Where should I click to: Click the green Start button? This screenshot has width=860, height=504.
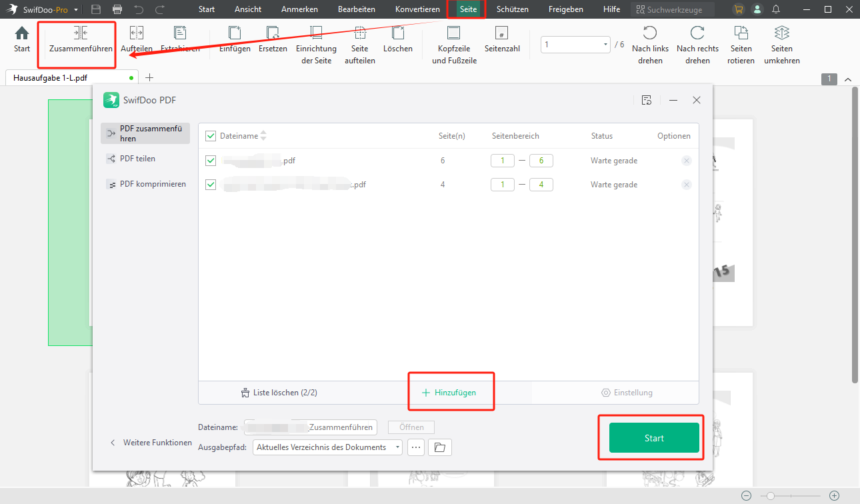coord(654,438)
